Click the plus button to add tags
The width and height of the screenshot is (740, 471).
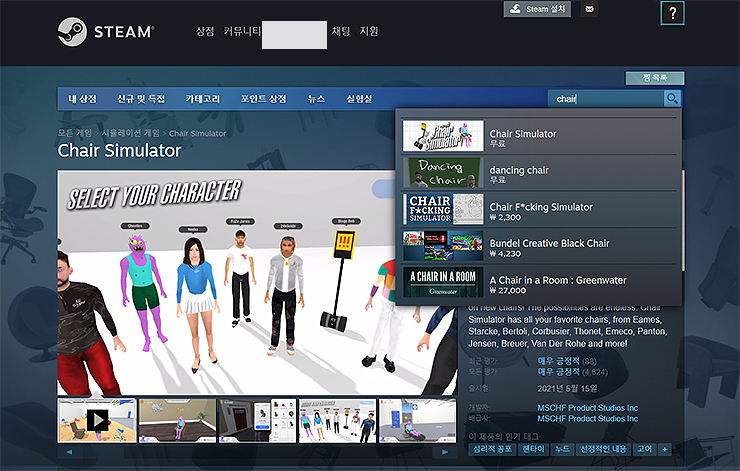[x=665, y=449]
